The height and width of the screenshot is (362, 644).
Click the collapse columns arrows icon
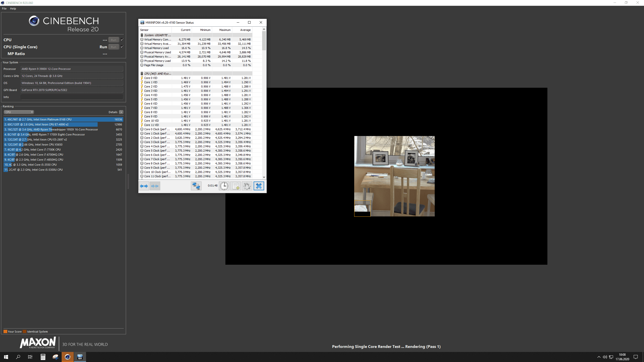pyautogui.click(x=155, y=186)
